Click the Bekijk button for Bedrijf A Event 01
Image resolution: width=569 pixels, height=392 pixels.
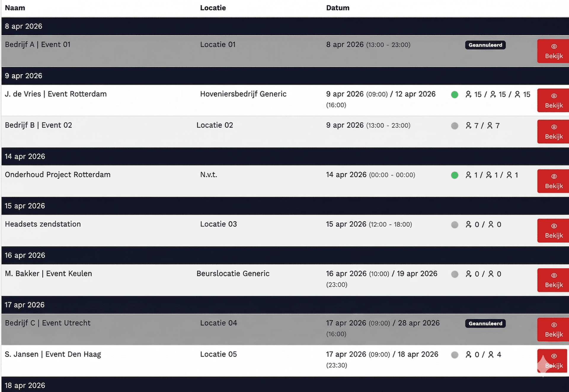(x=553, y=51)
